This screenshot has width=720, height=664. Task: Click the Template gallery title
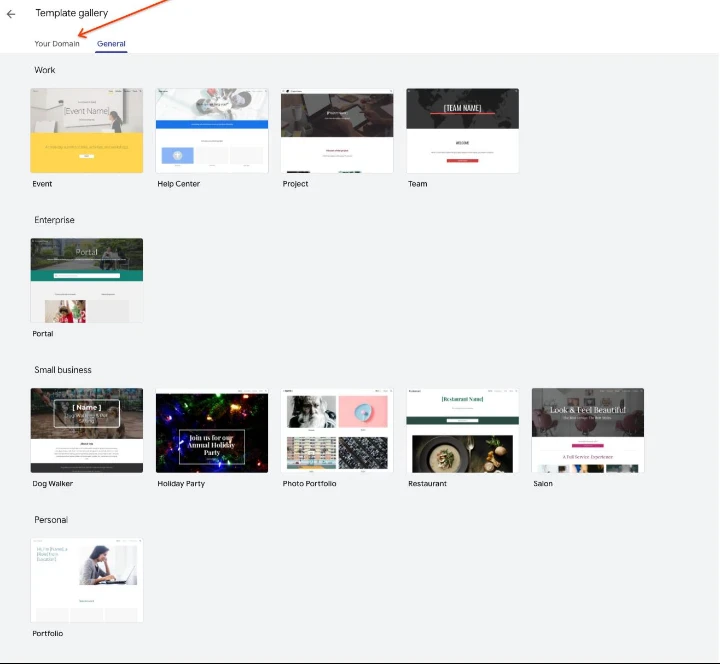(x=71, y=13)
